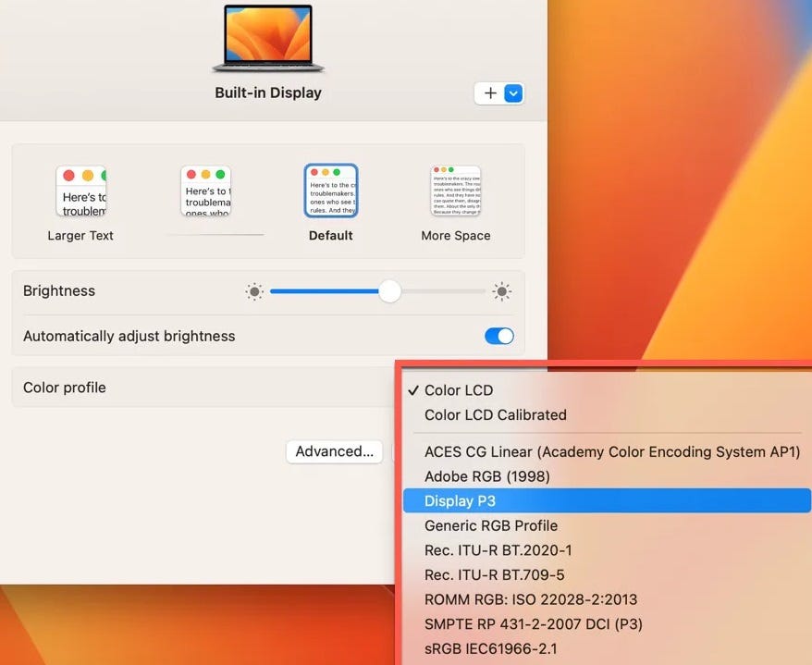Select the Default scaling preview
This screenshot has height=665, width=812.
pyautogui.click(x=330, y=191)
